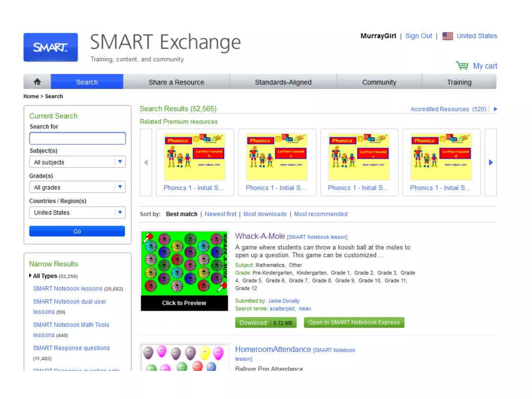
Task: Open the Subject(s) All subjects dropdown
Action: point(77,162)
